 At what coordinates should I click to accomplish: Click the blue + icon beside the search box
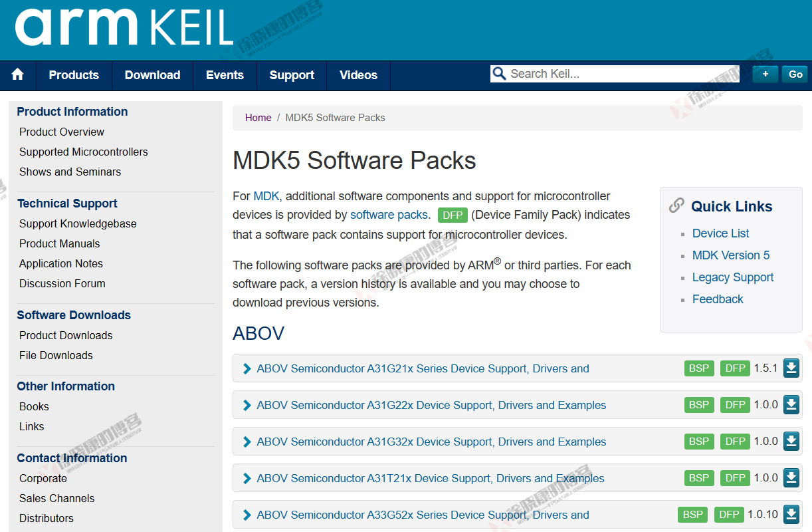(765, 74)
